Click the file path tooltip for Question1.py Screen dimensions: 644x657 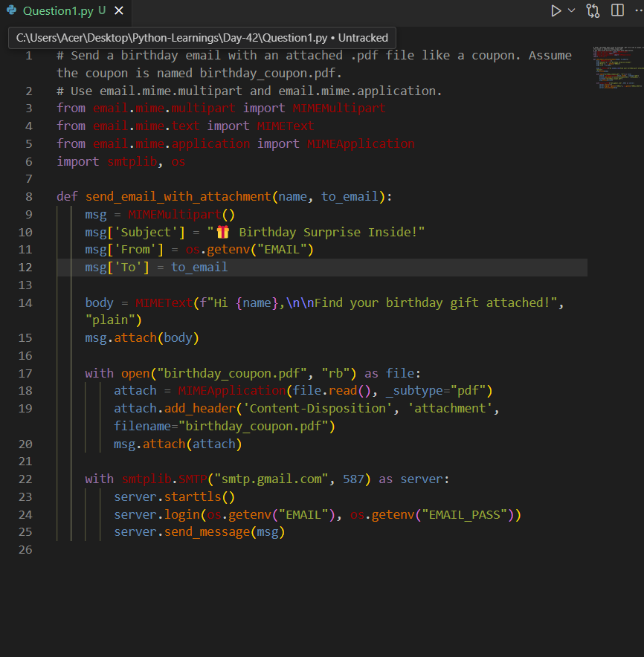pyautogui.click(x=202, y=38)
